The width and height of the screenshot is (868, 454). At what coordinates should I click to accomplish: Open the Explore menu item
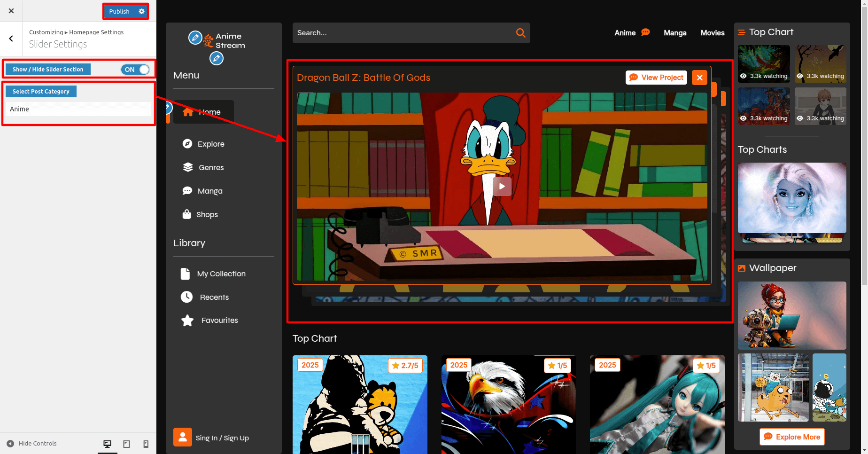click(210, 144)
